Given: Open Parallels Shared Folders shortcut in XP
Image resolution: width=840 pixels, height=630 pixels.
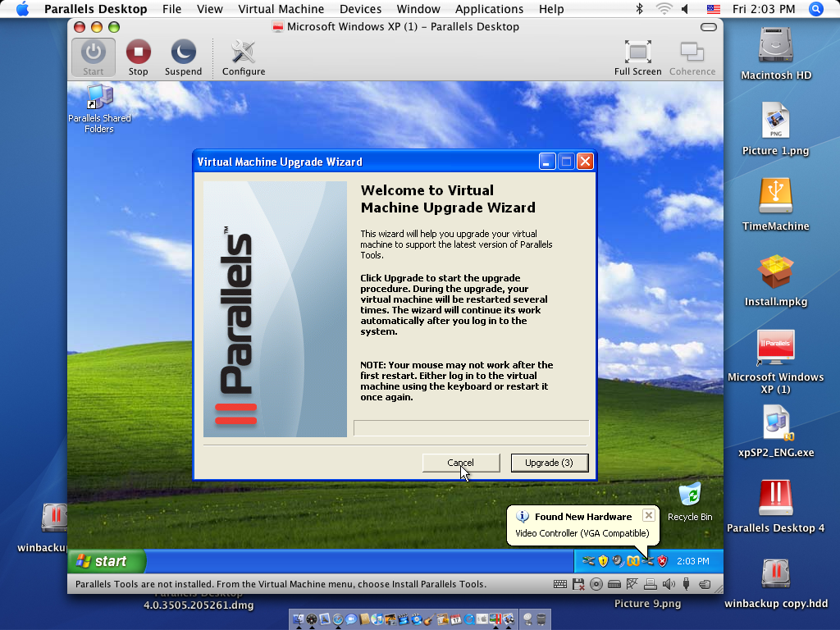Looking at the screenshot, I should pyautogui.click(x=99, y=109).
